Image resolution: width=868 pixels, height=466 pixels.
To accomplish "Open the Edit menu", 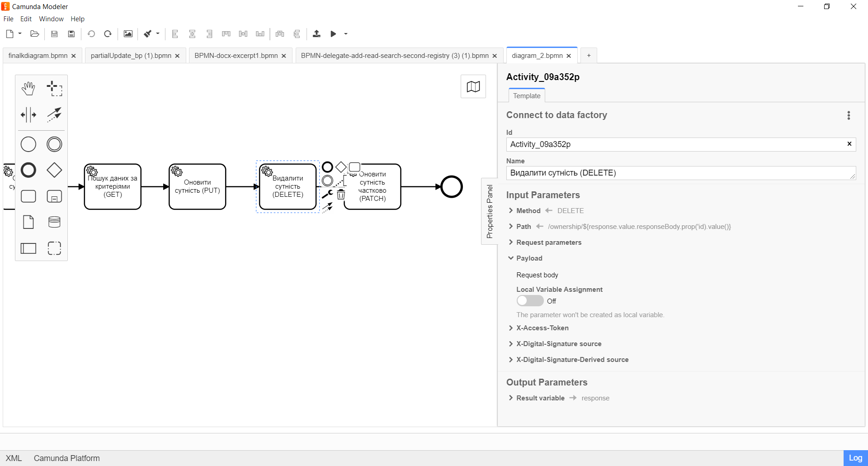I will 26,19.
